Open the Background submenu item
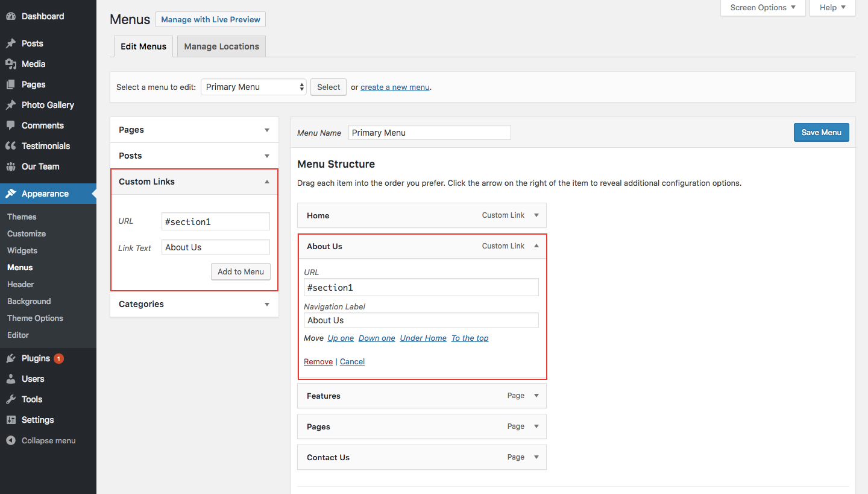This screenshot has width=868, height=494. pos(29,301)
